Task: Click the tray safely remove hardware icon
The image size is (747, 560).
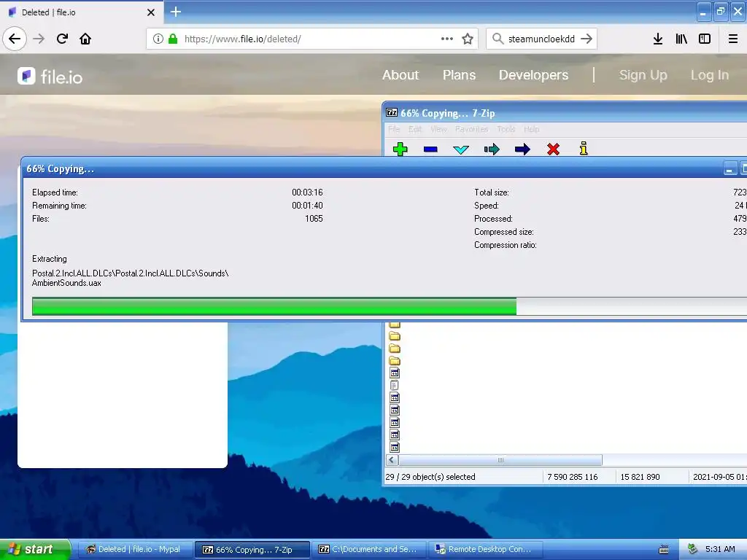Action: 692,549
